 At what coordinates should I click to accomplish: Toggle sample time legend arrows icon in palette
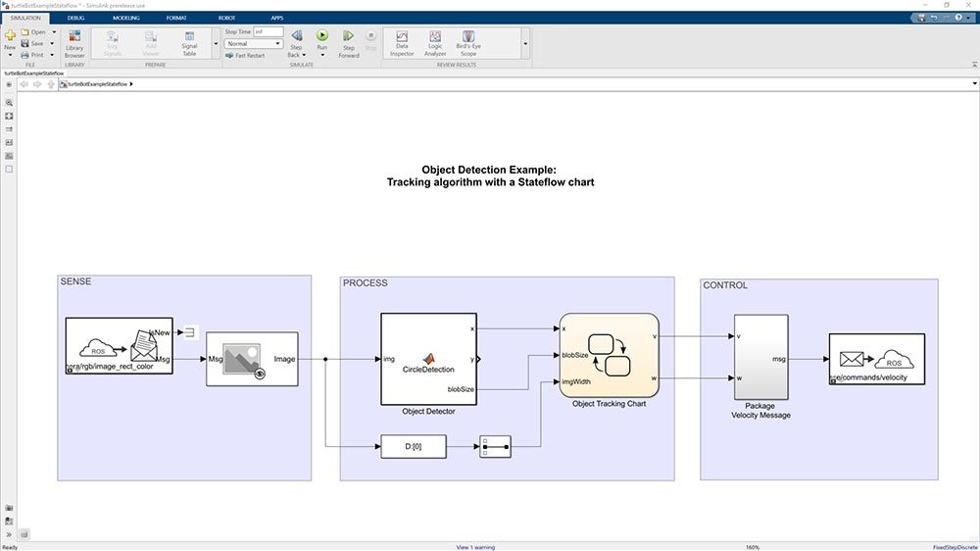click(x=9, y=129)
